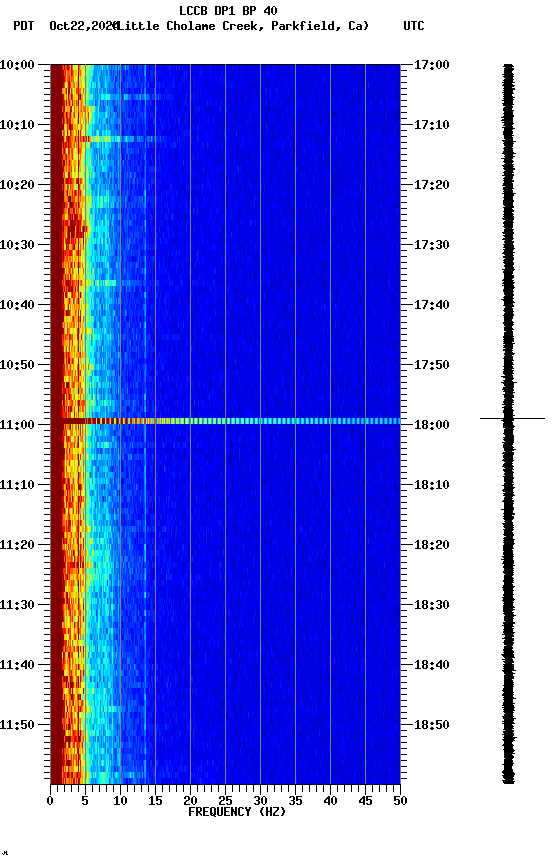Click the 10:30 PDT time label
The width and height of the screenshot is (552, 864).
click(17, 245)
